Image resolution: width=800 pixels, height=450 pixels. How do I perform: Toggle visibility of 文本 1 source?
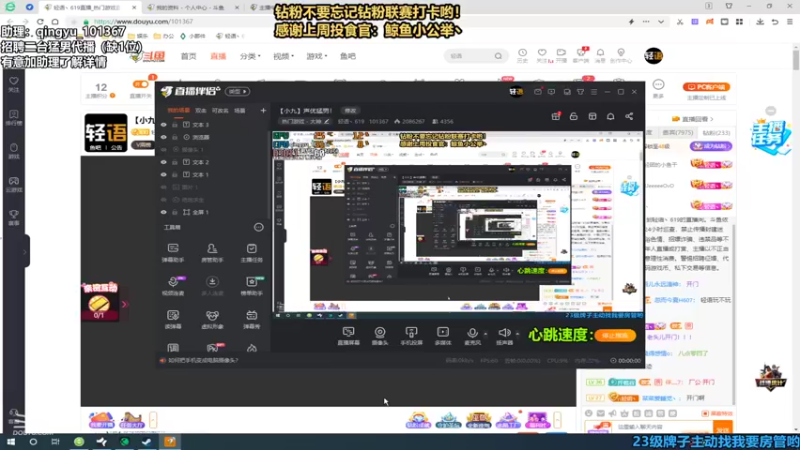(163, 174)
